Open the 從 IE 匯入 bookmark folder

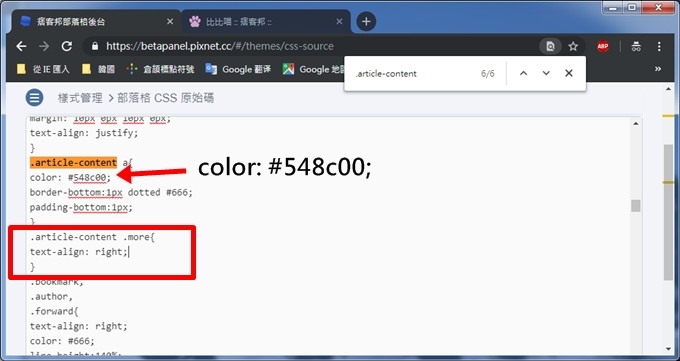point(43,69)
